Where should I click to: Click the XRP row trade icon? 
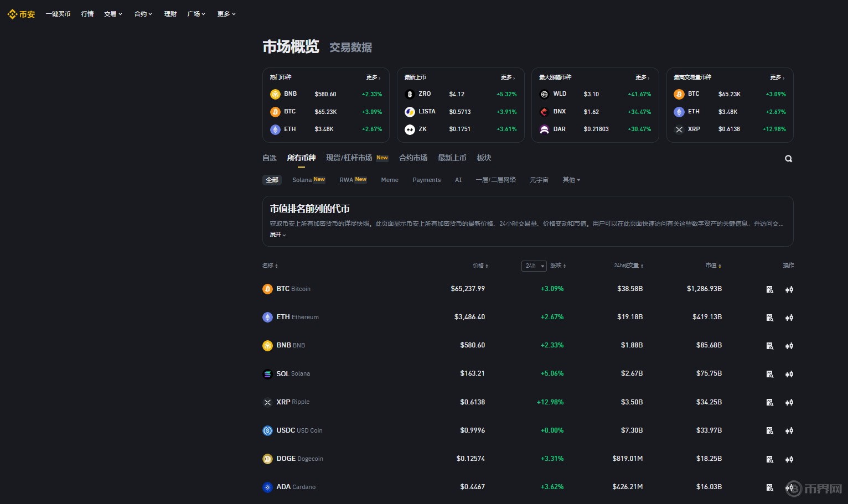(x=789, y=402)
